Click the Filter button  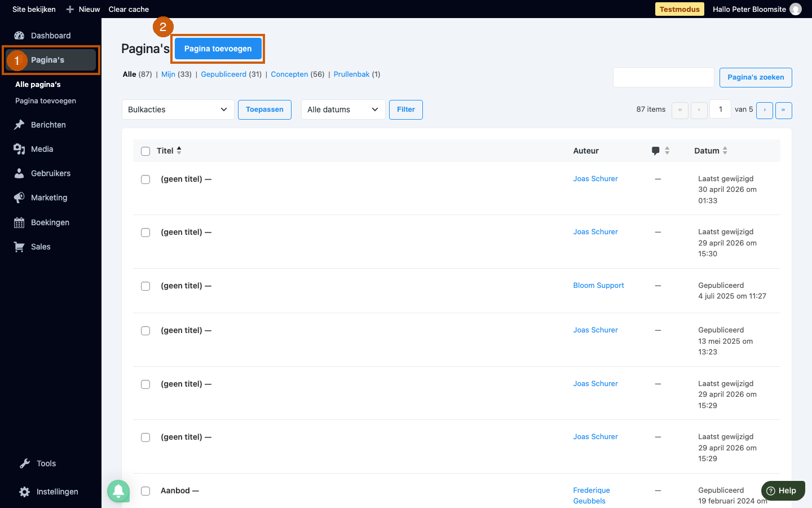tap(406, 110)
